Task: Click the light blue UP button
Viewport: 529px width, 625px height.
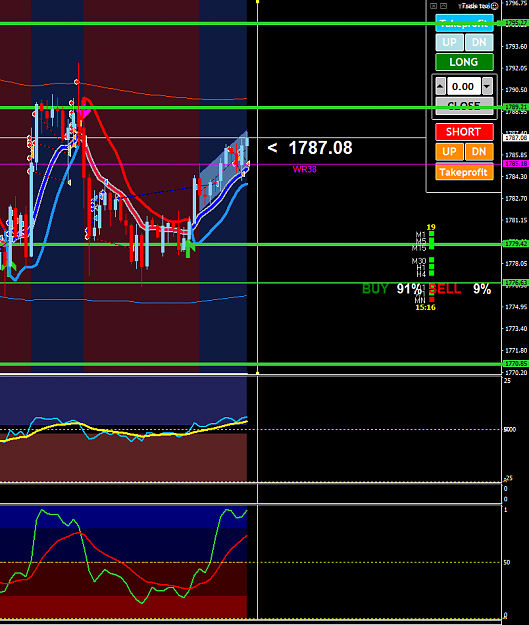Action: click(x=450, y=42)
